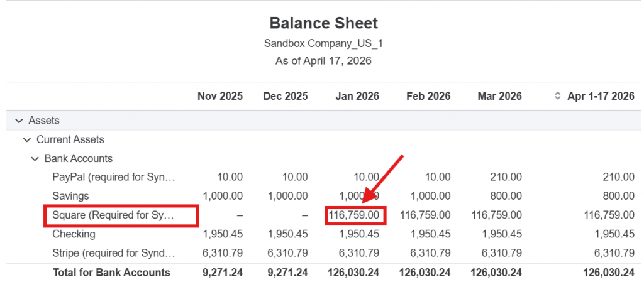Image resolution: width=644 pixels, height=282 pixels.
Task: Open Checking's Nov 2025 amount 1,950.45
Action: click(223, 234)
